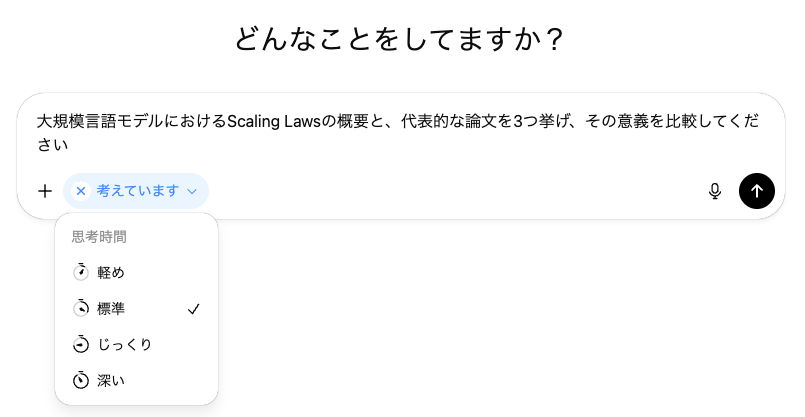805x417 pixels.
Task: Click empty space inside the prompt box toolbar
Action: click(450, 191)
